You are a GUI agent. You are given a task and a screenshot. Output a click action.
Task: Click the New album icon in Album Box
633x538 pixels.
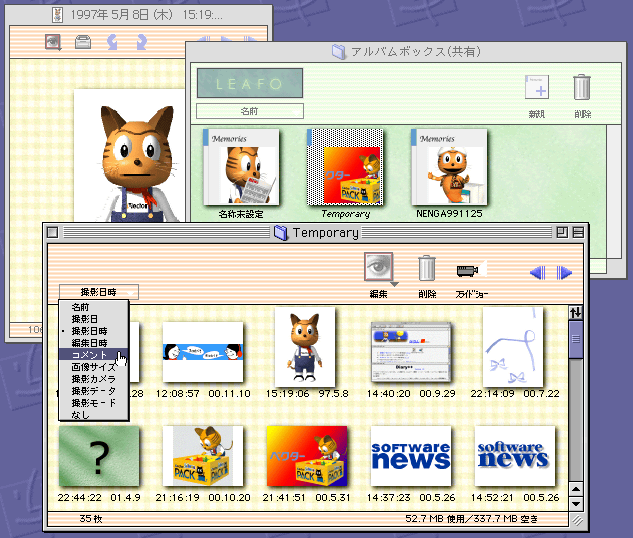[x=537, y=87]
